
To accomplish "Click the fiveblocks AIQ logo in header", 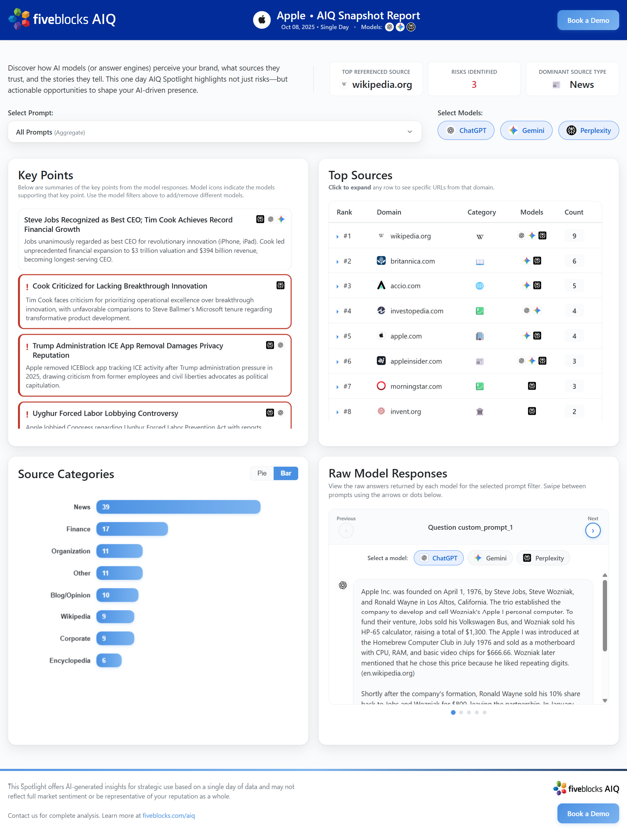I will pos(62,19).
